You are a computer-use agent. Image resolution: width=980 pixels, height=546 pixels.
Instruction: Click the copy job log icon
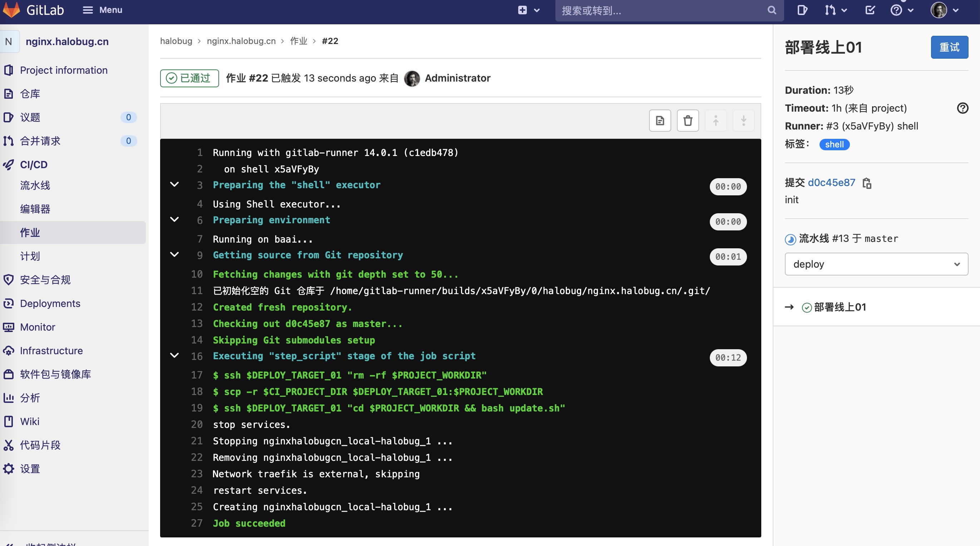661,120
